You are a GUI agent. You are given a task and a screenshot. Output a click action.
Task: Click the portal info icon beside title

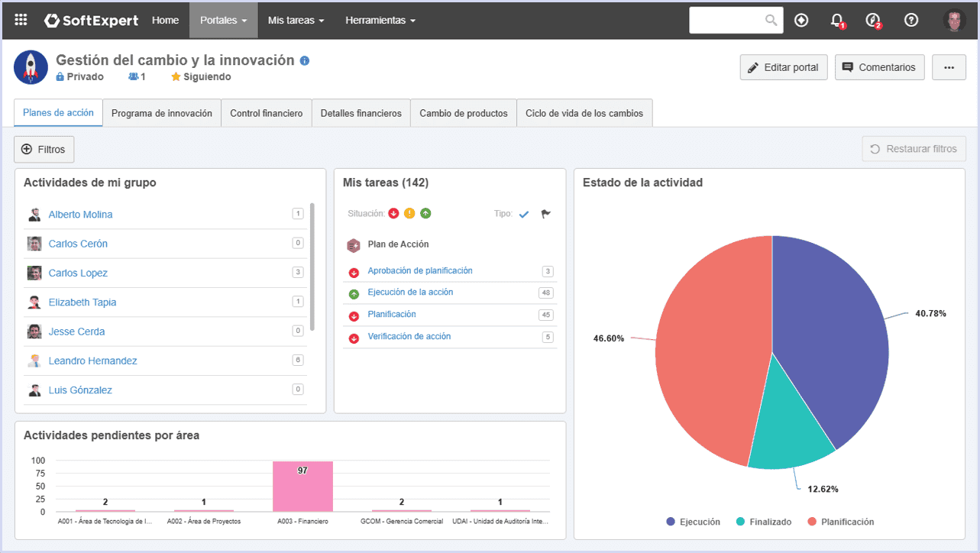[x=305, y=60]
